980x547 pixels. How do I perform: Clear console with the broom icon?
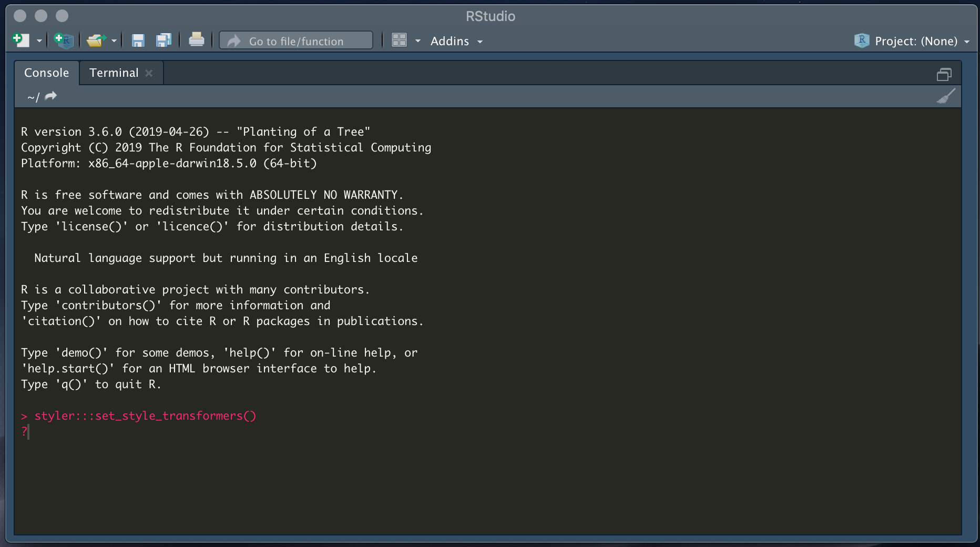pos(946,96)
